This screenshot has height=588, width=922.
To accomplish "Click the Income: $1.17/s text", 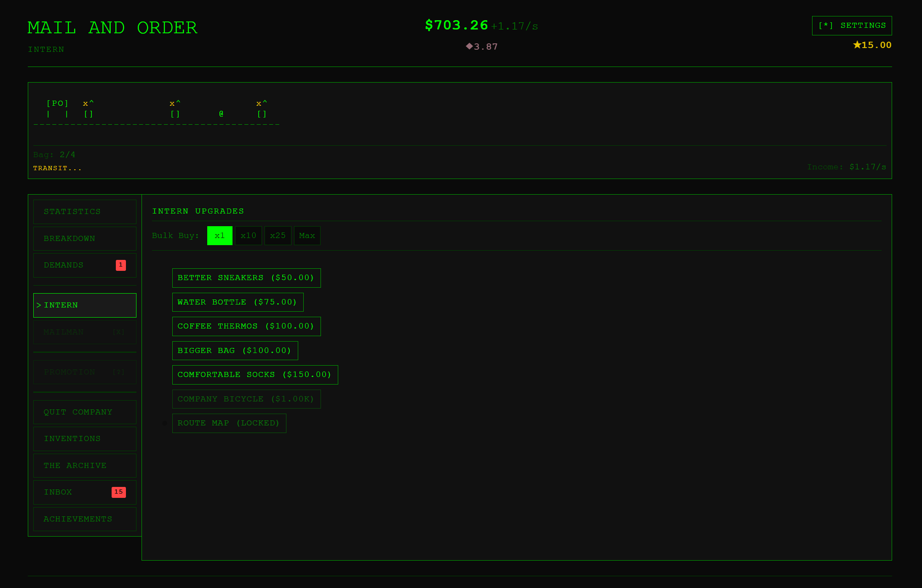I will [x=847, y=167].
